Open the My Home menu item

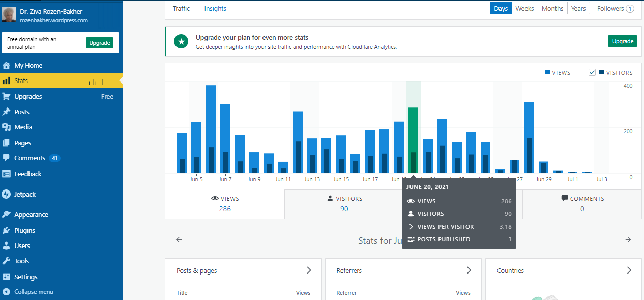pos(61,65)
